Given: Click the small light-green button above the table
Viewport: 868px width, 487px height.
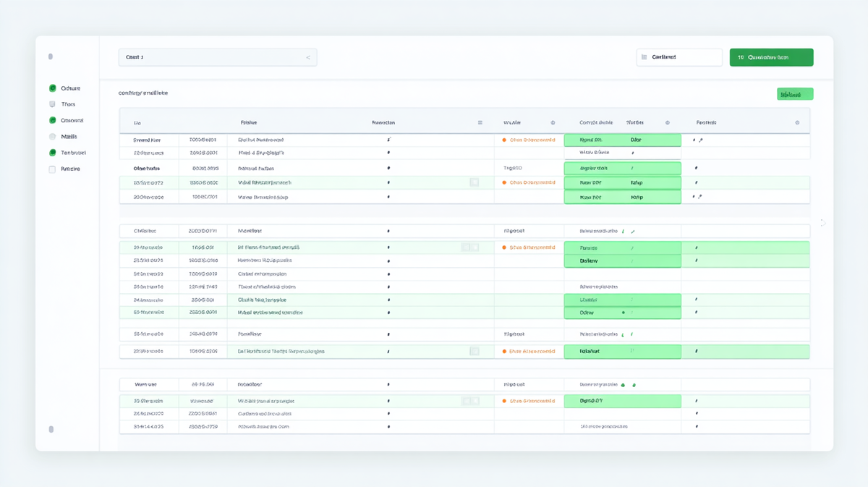Looking at the screenshot, I should click(795, 94).
